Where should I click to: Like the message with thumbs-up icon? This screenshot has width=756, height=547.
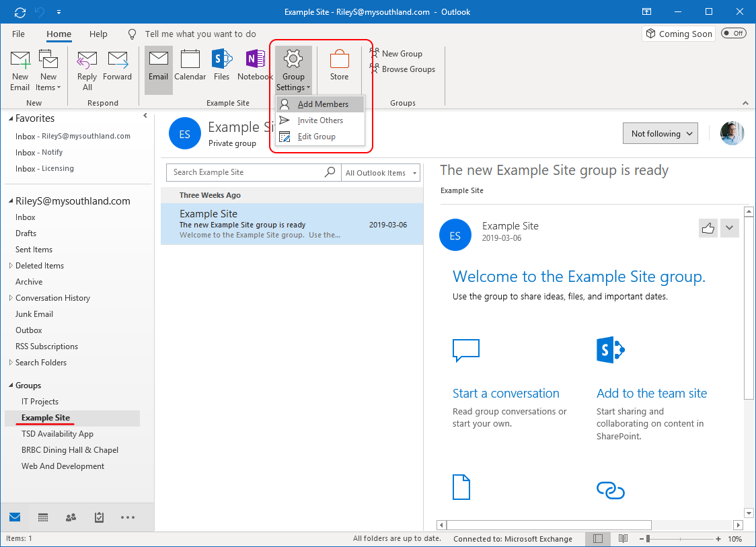pyautogui.click(x=708, y=229)
